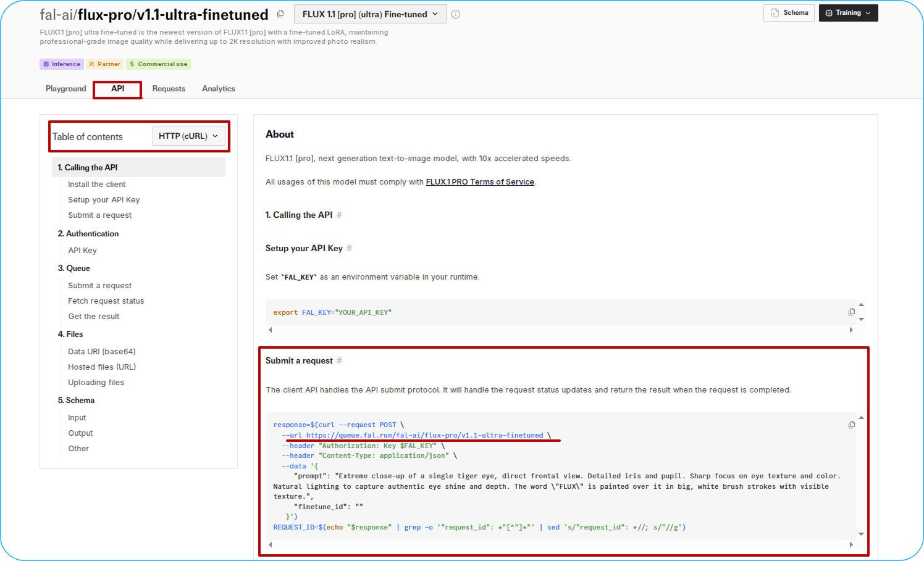Click the left arrow under the FAL_KEY code block
The height and width of the screenshot is (561, 924).
(x=271, y=330)
